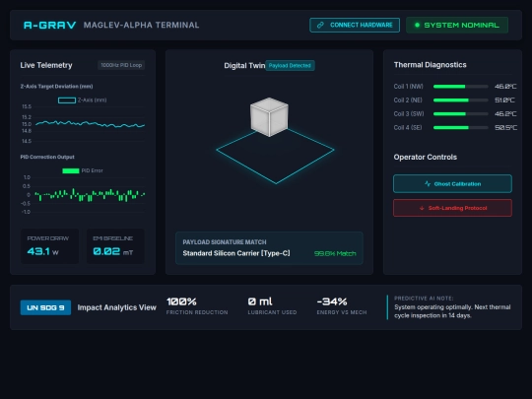Click the link icon in Connect Hardware
The width and height of the screenshot is (532, 399).
[x=320, y=25]
